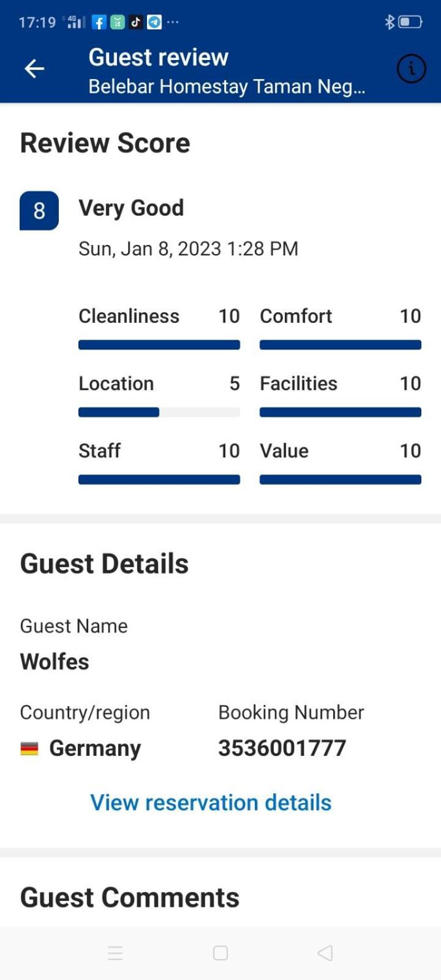Screen dimensions: 441x980
Task: Tap the Telegram notification icon
Action: [154, 23]
